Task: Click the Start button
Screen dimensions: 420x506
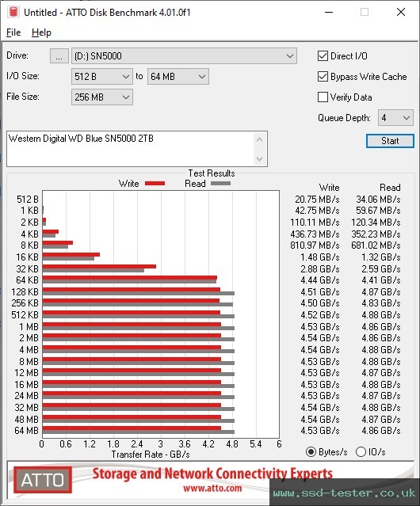Action: (x=390, y=141)
